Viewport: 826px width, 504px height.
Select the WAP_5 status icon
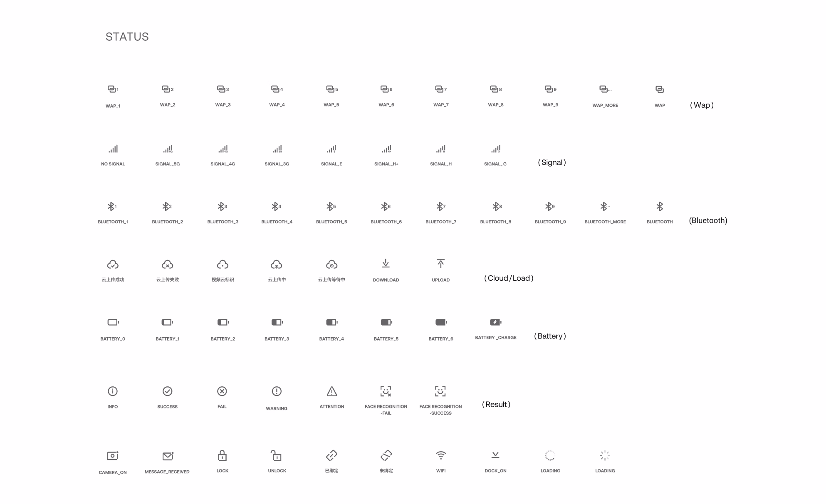pos(332,89)
